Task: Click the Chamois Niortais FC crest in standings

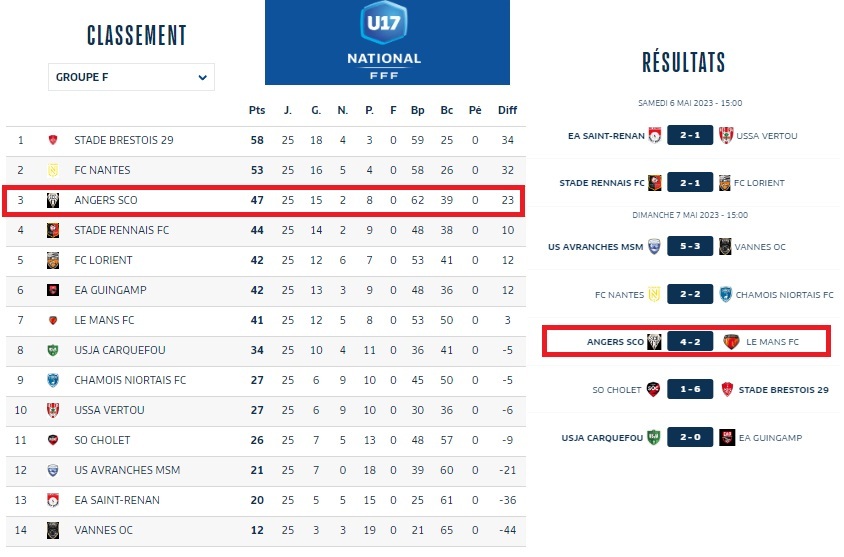Action: tap(54, 380)
